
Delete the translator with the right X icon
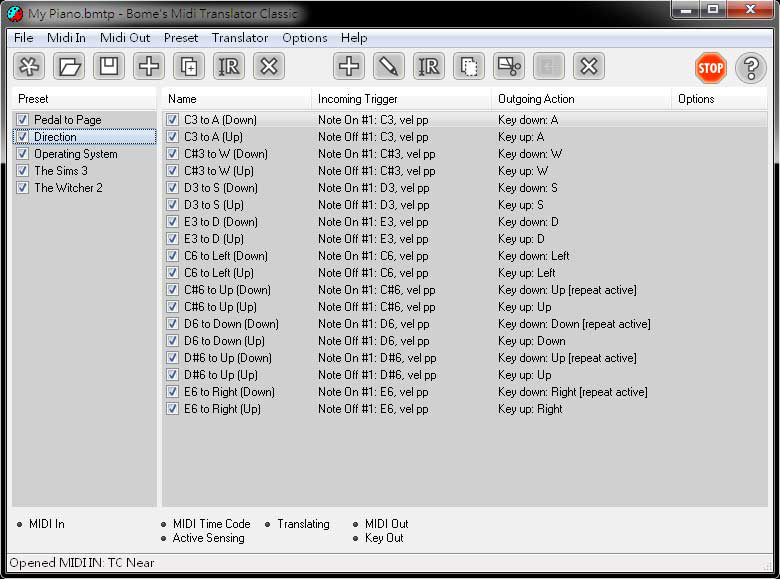coord(589,66)
